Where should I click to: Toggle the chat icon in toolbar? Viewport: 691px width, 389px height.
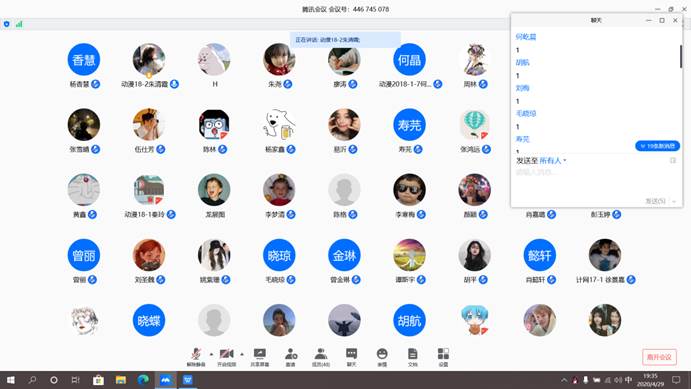pyautogui.click(x=351, y=357)
